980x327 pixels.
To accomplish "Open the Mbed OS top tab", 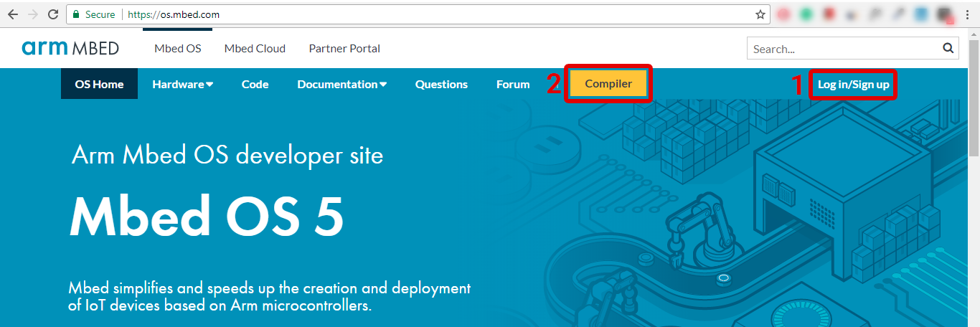I will [x=177, y=49].
